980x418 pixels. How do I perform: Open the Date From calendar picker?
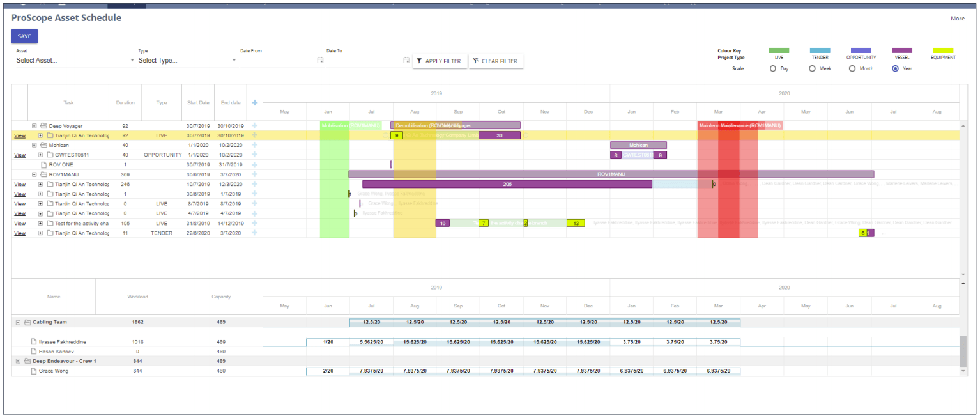319,60
